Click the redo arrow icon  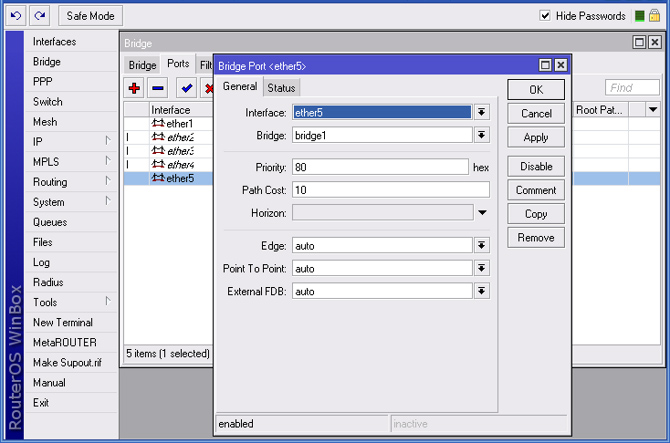click(39, 15)
